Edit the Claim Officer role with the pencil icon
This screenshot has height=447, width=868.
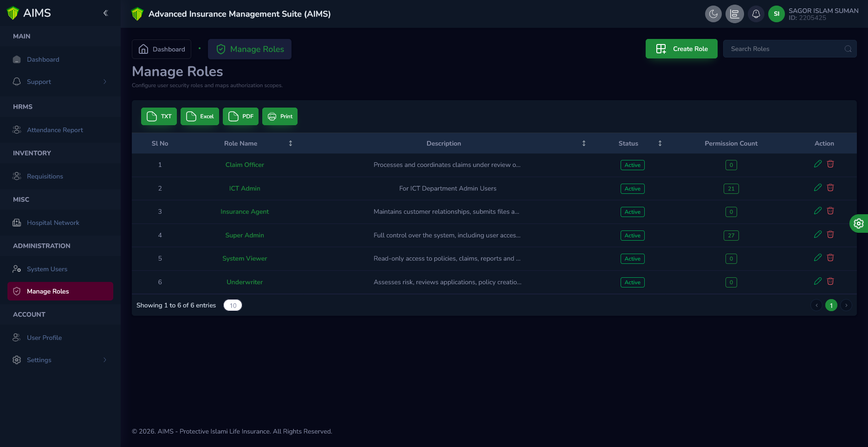pos(818,164)
